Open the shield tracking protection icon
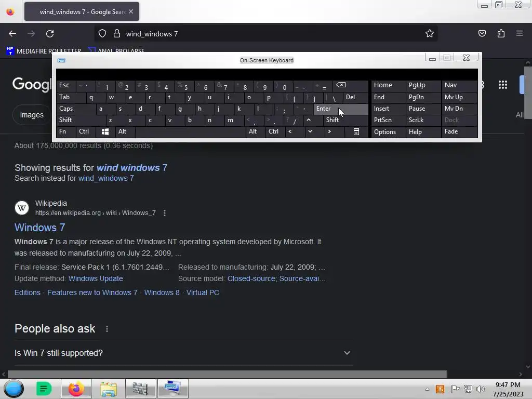 [102, 34]
